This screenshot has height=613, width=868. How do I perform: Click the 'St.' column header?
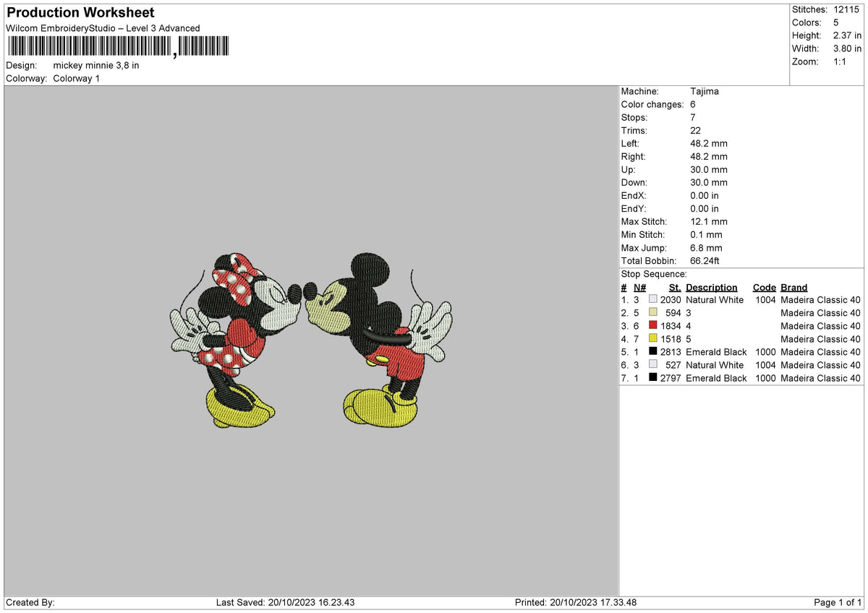coord(676,287)
